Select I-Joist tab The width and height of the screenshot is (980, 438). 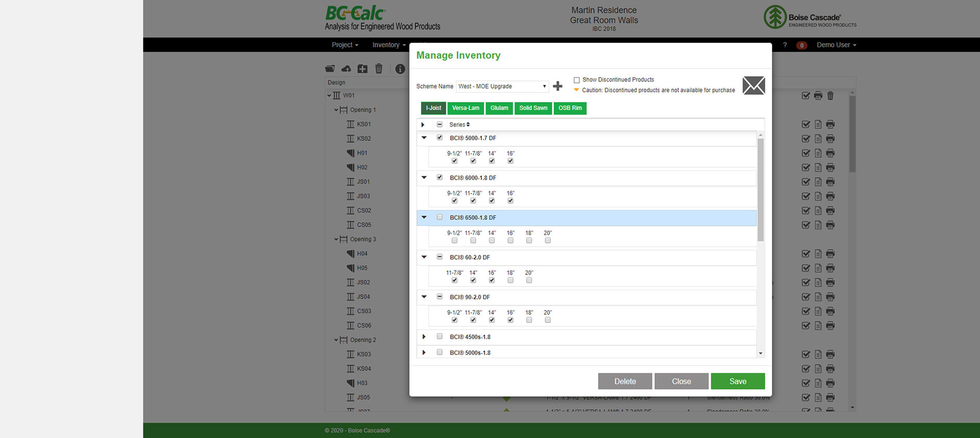[x=433, y=108]
